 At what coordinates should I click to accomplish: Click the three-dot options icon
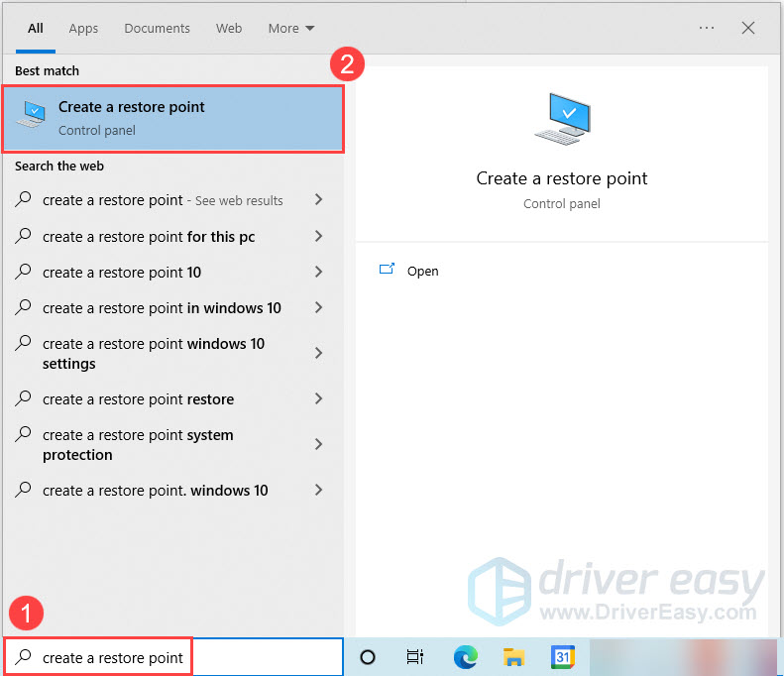707,28
